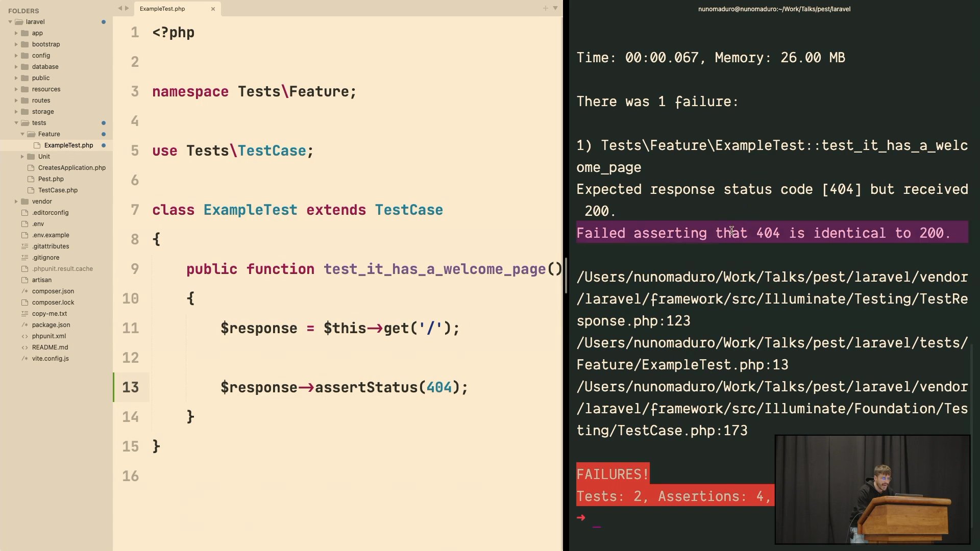Click the routes folder icon

[24, 101]
